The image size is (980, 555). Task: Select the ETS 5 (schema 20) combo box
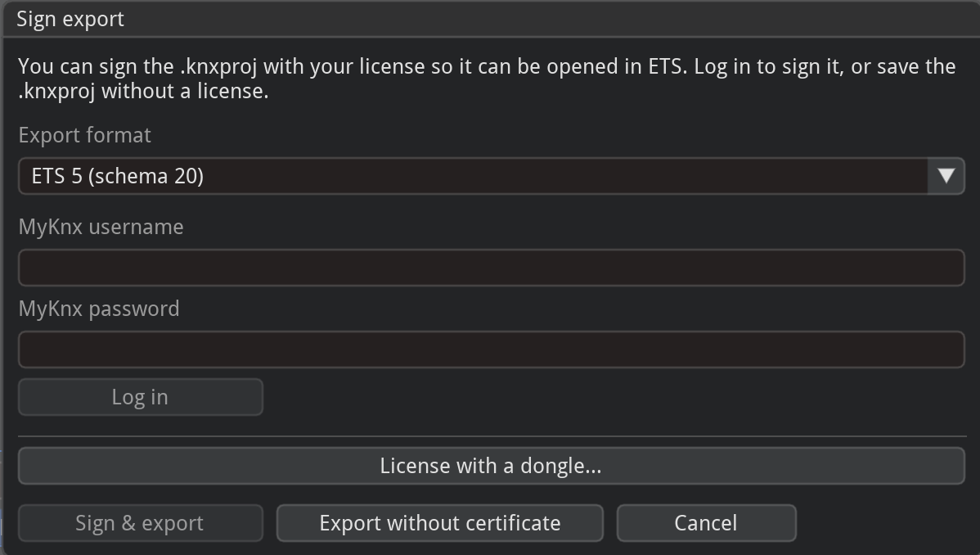click(x=492, y=176)
